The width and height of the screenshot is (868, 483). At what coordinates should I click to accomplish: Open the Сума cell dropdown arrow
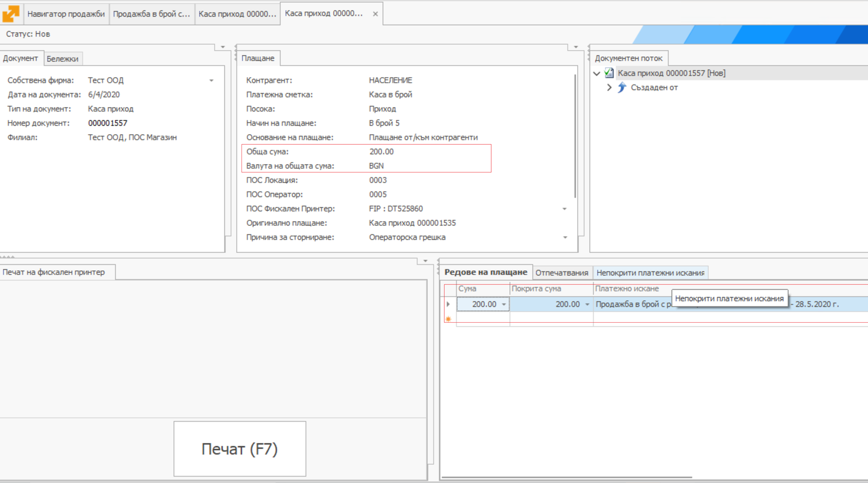(x=504, y=304)
